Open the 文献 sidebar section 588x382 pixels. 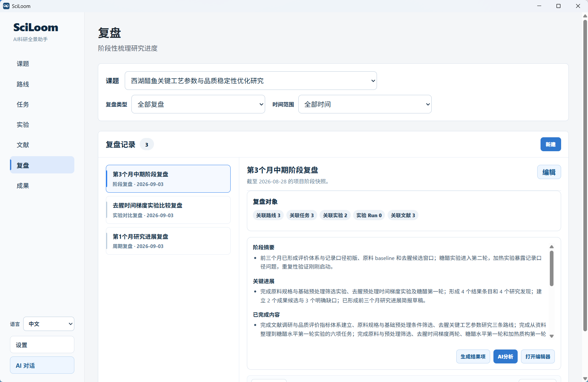click(42, 145)
